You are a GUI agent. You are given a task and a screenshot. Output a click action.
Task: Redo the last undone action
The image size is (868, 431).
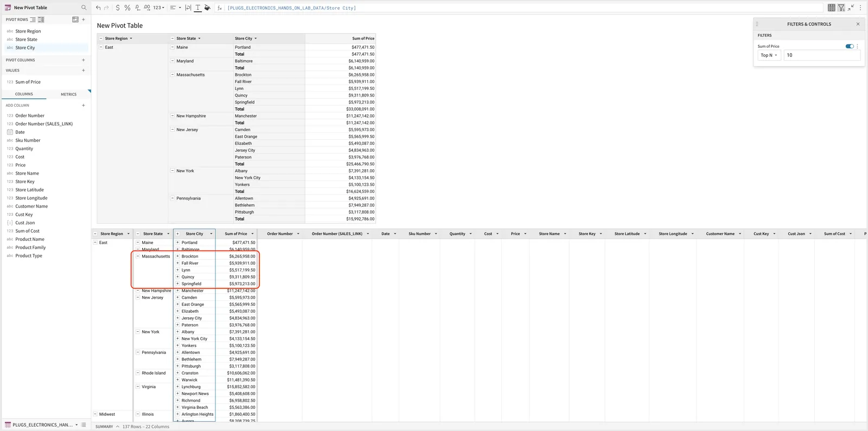point(106,8)
